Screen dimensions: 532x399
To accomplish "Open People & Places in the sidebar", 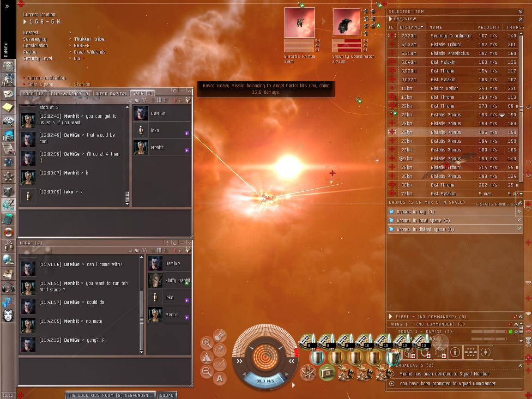I will pyautogui.click(x=8, y=80).
